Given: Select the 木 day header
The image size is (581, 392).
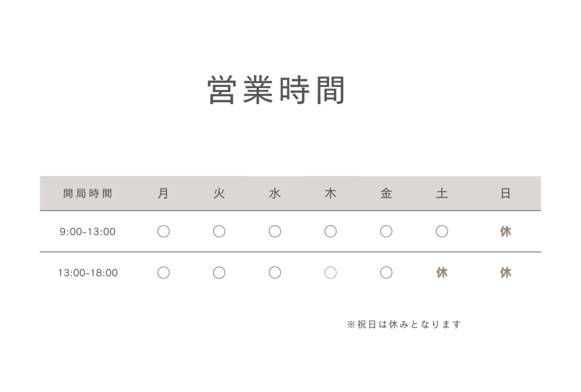Looking at the screenshot, I should (330, 193).
